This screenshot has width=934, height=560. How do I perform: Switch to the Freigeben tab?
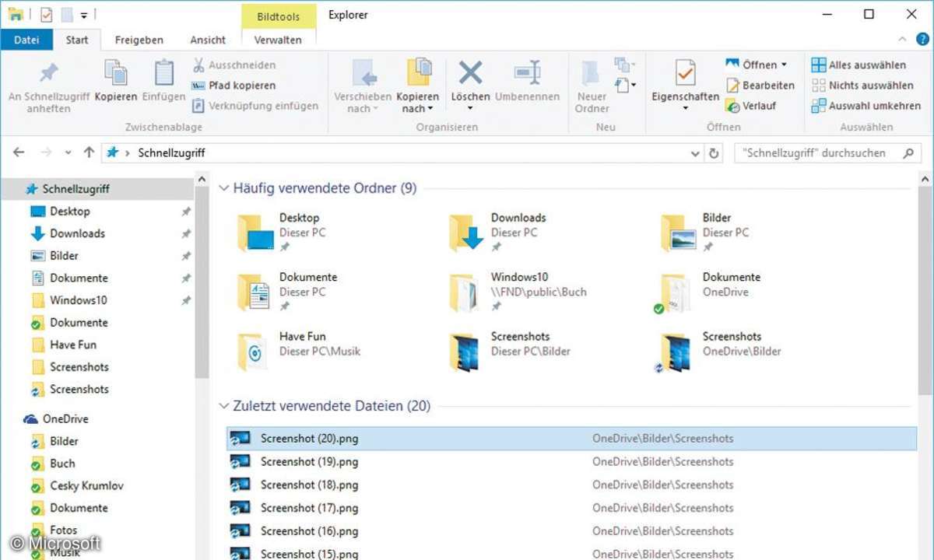(139, 40)
